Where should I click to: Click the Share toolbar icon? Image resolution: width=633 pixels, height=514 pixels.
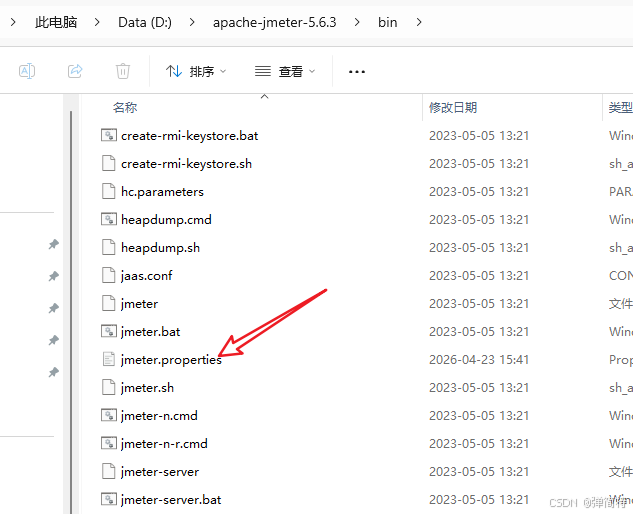click(x=75, y=71)
